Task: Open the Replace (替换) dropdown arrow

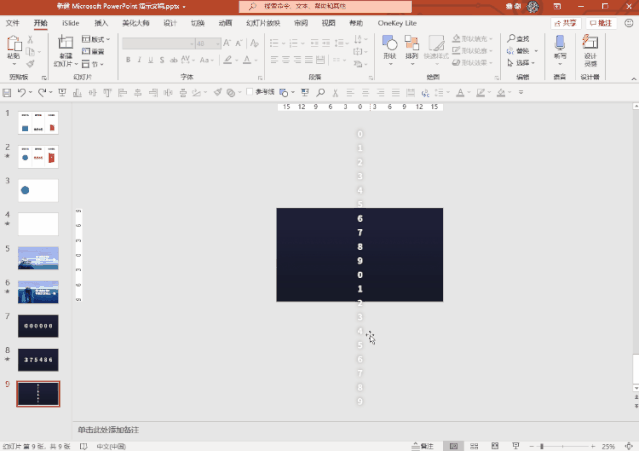Action: pyautogui.click(x=536, y=51)
